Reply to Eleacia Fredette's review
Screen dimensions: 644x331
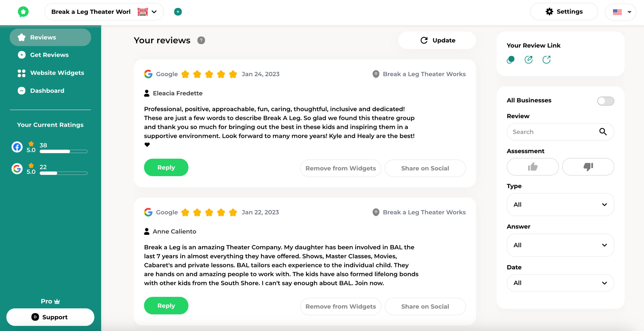click(166, 168)
